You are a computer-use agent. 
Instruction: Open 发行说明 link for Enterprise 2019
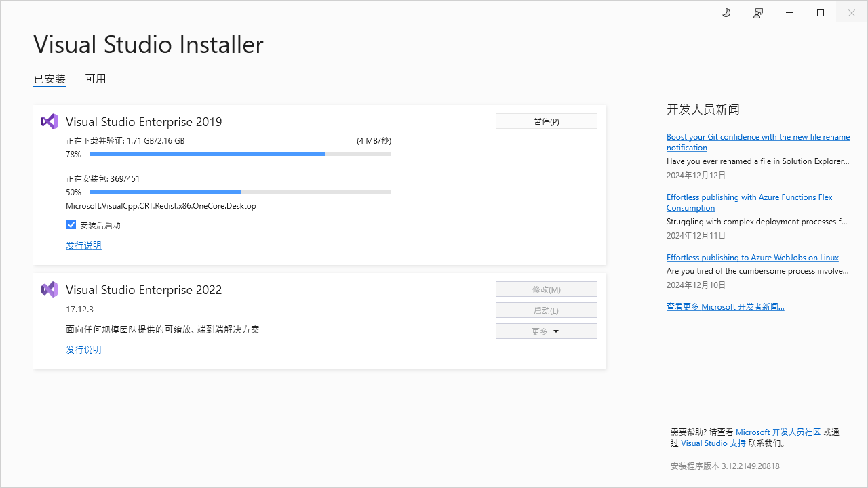(83, 245)
